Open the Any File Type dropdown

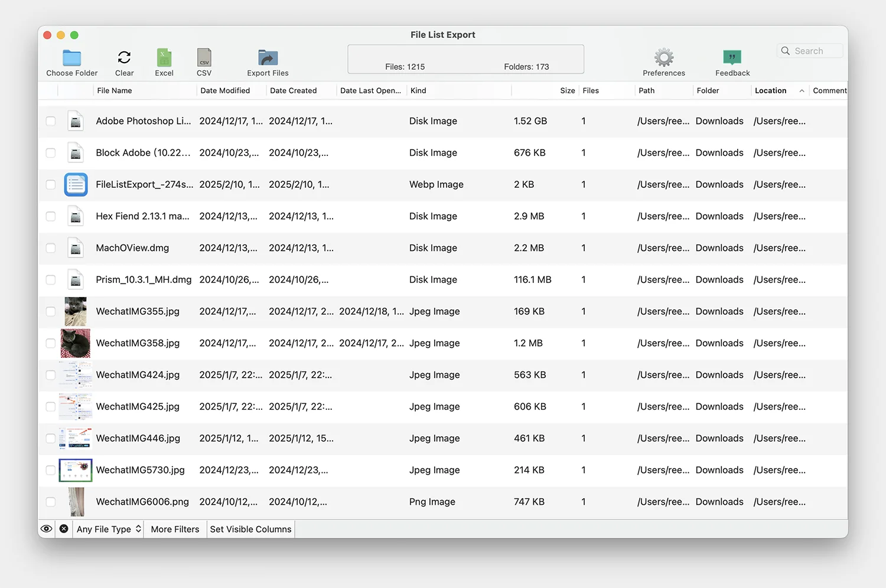tap(109, 529)
